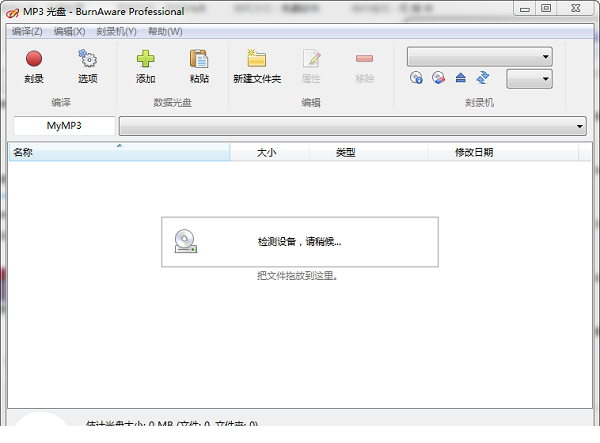This screenshot has height=443, width=600.
Task: Open the 刻录机(Y) menu
Action: tap(116, 31)
